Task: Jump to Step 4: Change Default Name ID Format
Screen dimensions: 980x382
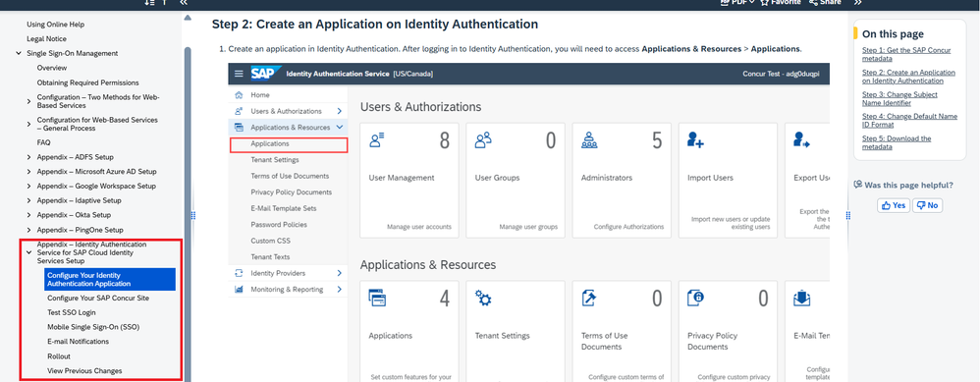Action: pyautogui.click(x=910, y=121)
